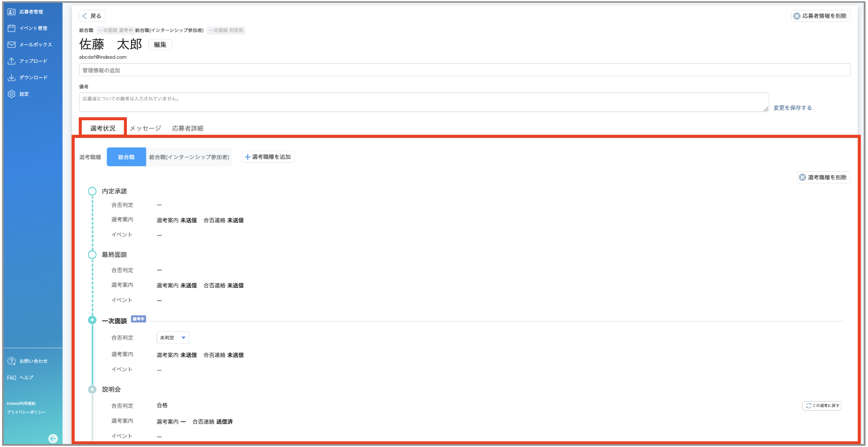Image resolution: width=868 pixels, height=447 pixels.
Task: Open お問い合わせ question mark icon
Action: pyautogui.click(x=12, y=361)
